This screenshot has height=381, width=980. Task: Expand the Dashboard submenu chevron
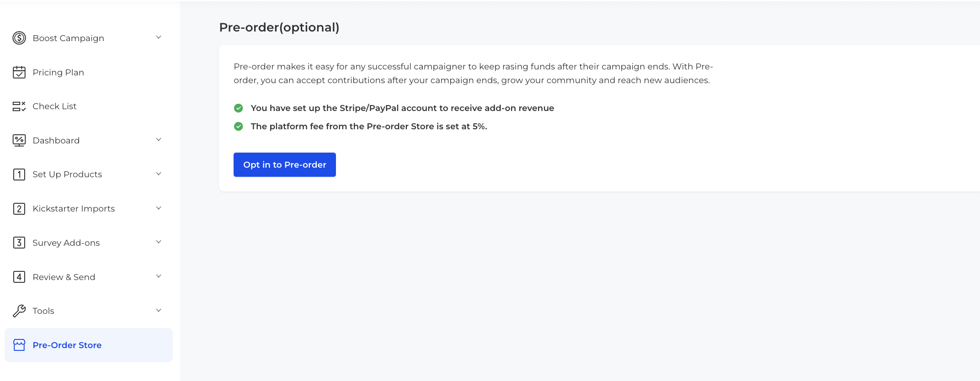[159, 140]
